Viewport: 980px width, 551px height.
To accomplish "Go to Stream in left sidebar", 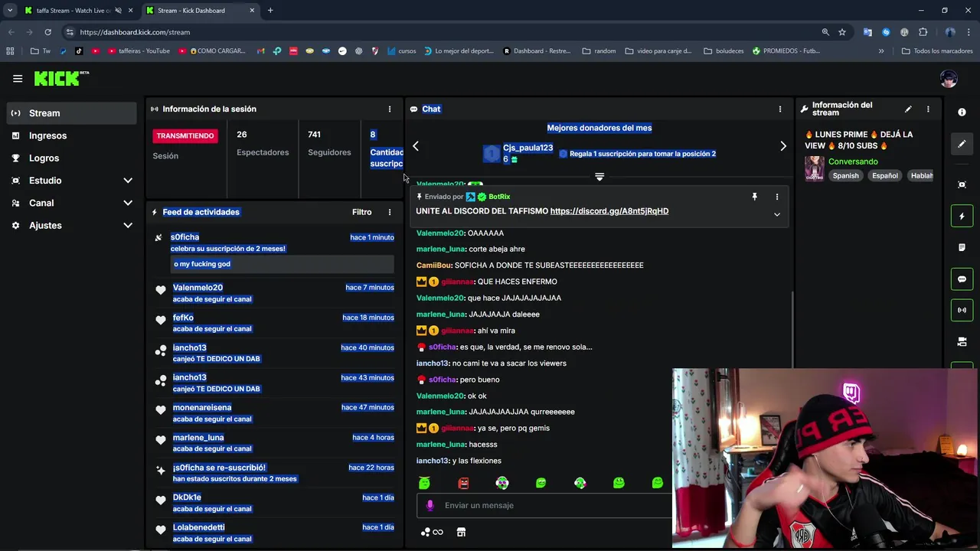I will point(72,113).
